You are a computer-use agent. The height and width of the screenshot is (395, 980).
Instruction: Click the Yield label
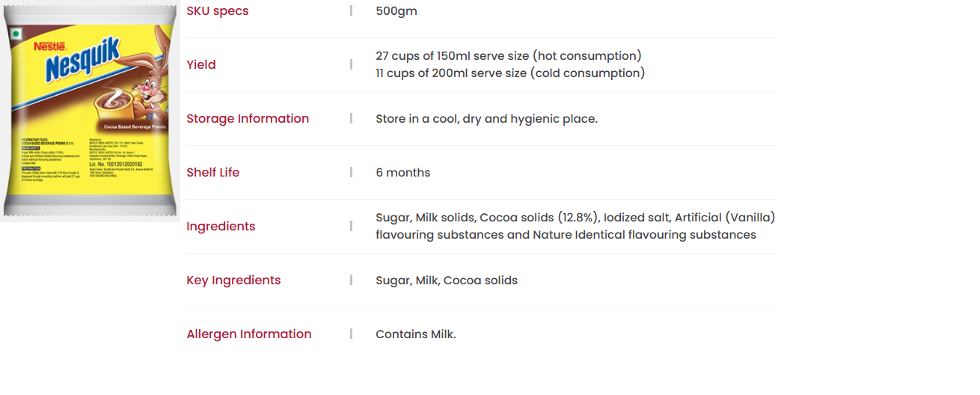coord(201,64)
